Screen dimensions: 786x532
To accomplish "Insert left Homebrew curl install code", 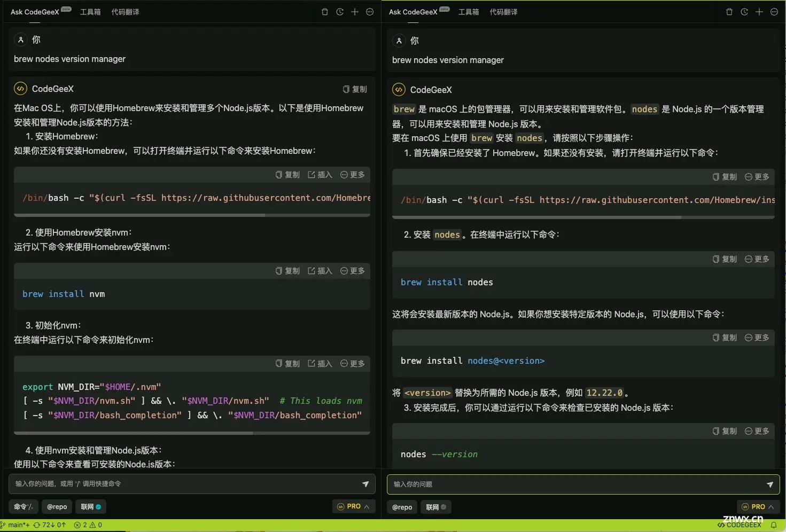I will coord(320,175).
